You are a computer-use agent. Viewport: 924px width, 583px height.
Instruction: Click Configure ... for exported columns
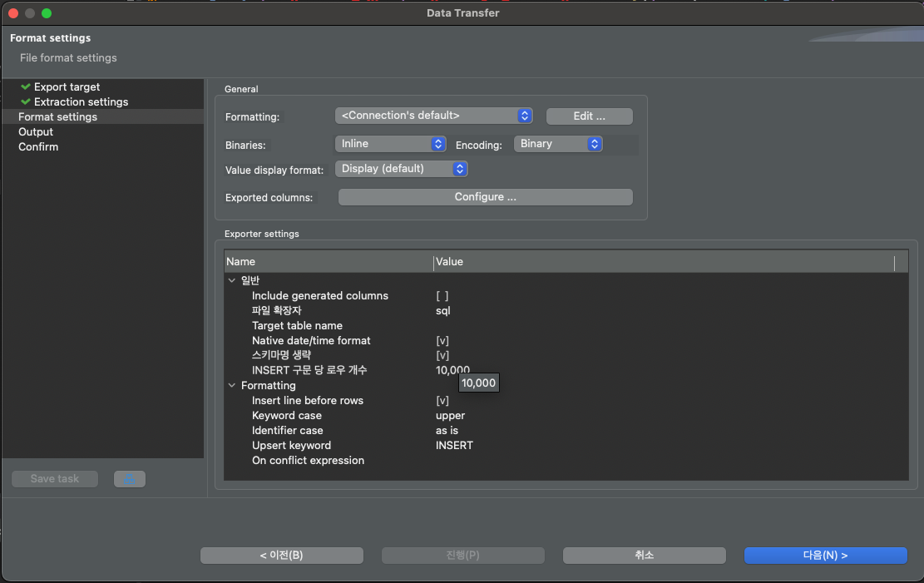pos(486,197)
